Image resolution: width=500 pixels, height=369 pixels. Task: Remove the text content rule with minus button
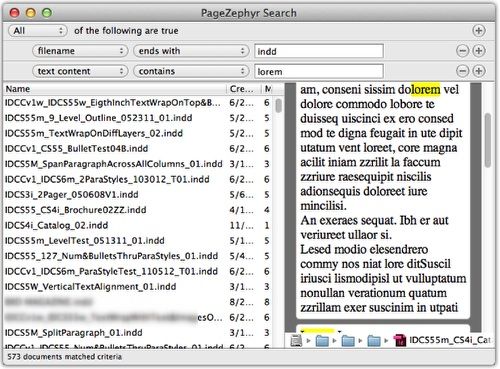pyautogui.click(x=462, y=71)
